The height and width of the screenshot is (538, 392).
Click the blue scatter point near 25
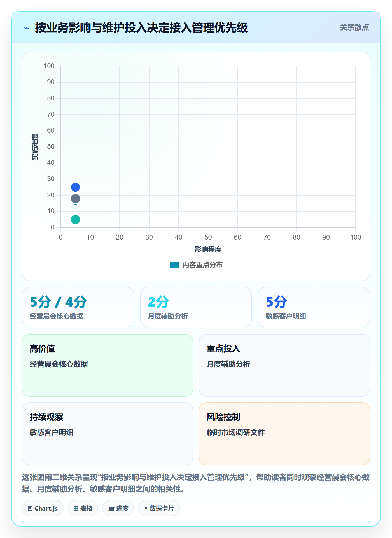(75, 187)
